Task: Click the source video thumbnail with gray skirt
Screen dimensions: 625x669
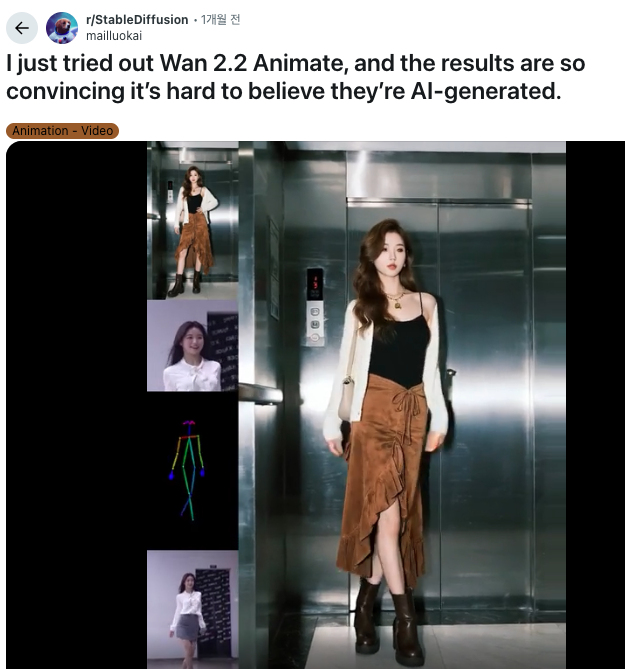Action: 192,610
